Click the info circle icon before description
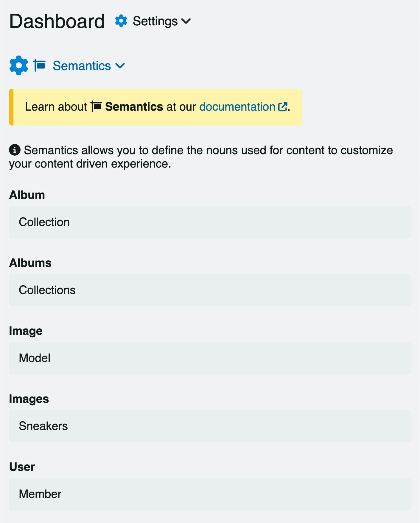The image size is (420, 523). pyautogui.click(x=15, y=150)
